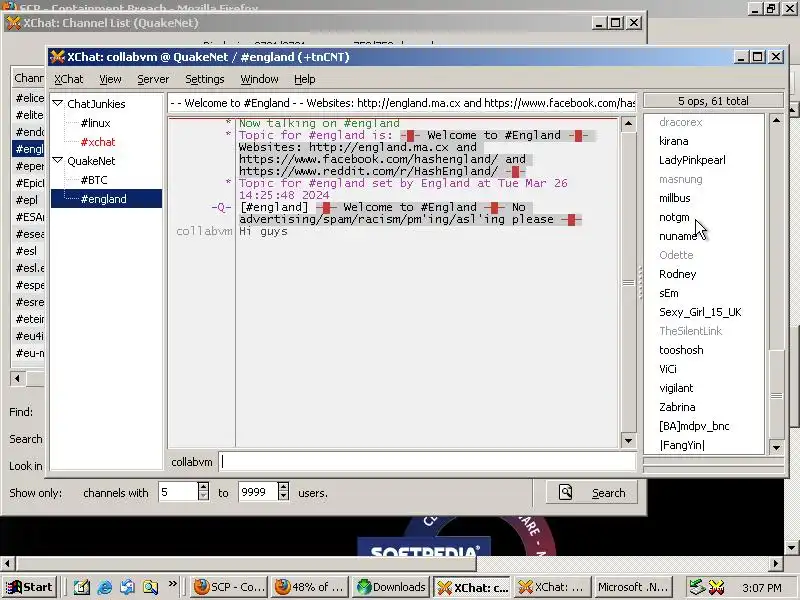Open the Server menu

click(153, 79)
